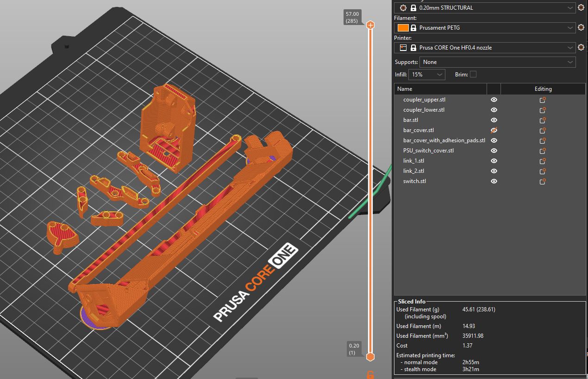Viewport: 588px width, 379px height.
Task: Click the lock icon below layer slider
Action: pyautogui.click(x=370, y=375)
